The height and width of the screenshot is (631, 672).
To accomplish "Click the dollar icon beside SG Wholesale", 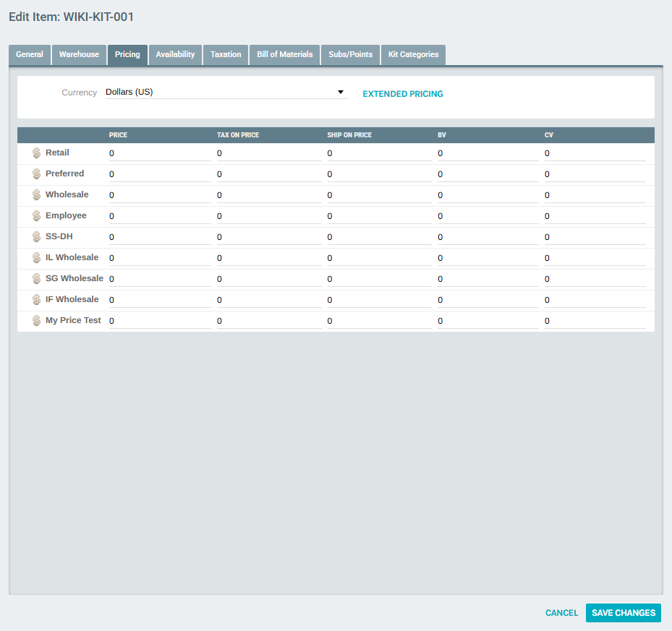I will (36, 279).
